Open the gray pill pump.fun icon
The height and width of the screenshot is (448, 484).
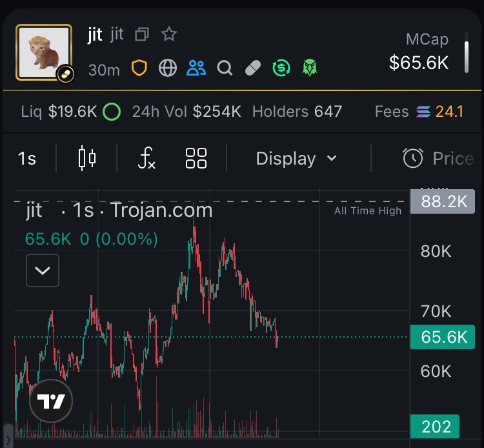[x=253, y=68]
